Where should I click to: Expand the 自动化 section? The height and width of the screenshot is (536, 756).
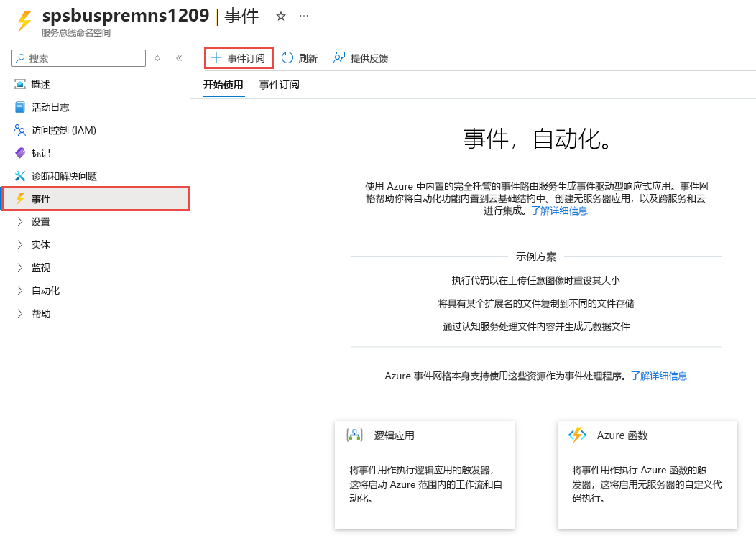tap(20, 290)
